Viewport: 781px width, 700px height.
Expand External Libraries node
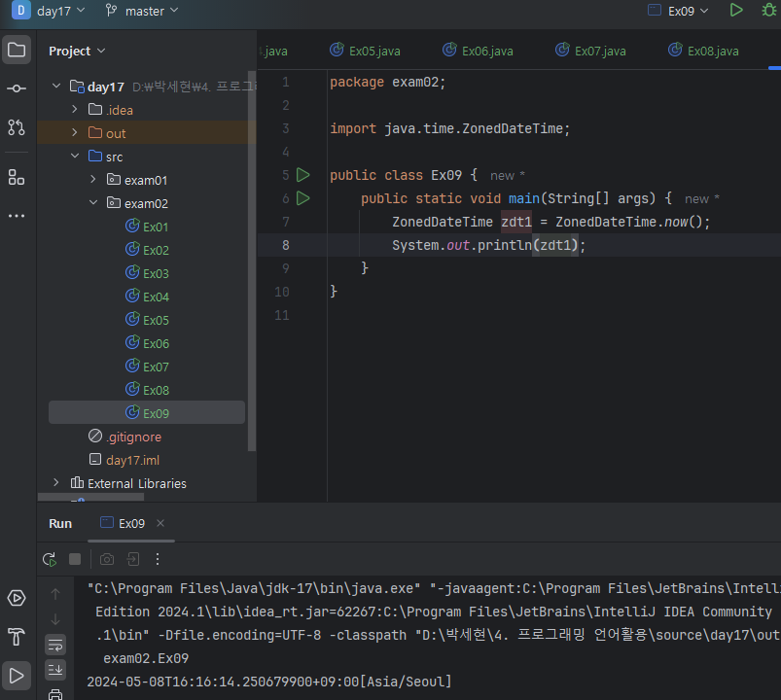(56, 482)
